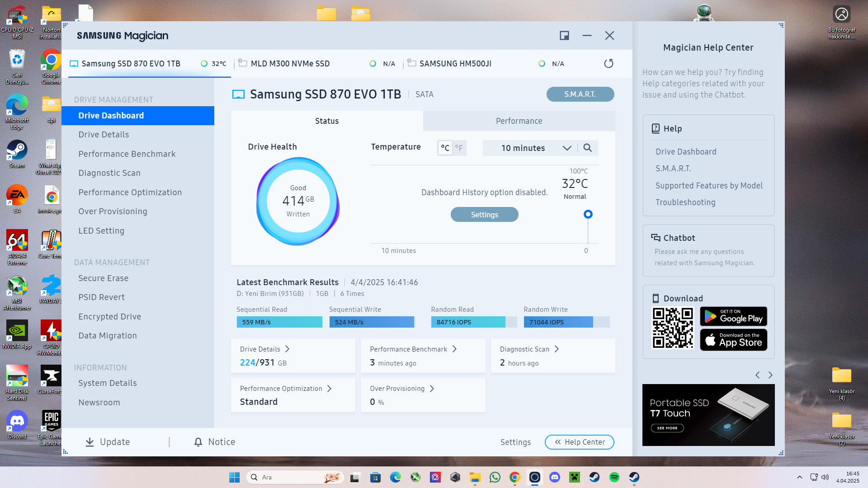Click the S.M.A.R.T. button
The height and width of the screenshot is (488, 868).
580,94
